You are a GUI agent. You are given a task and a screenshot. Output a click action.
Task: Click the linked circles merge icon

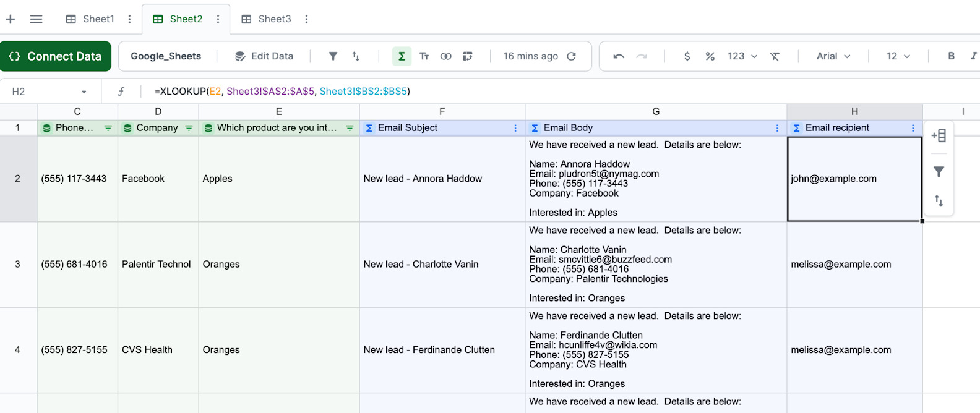(446, 56)
